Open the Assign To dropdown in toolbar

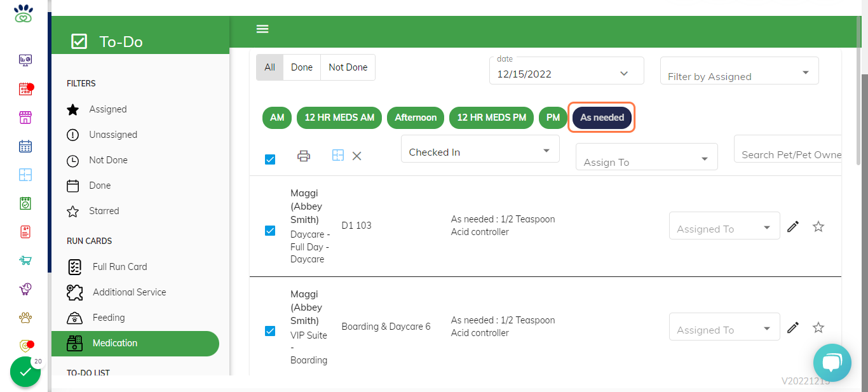tap(647, 157)
